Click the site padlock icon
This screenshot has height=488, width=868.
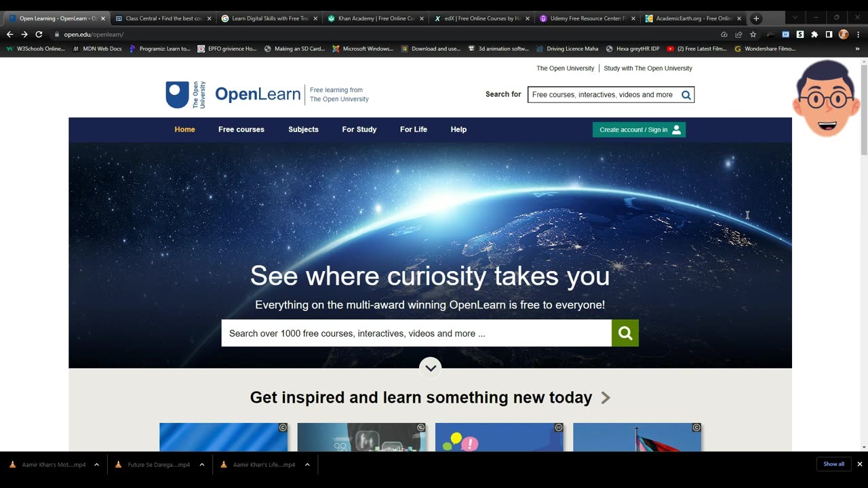tap(57, 35)
